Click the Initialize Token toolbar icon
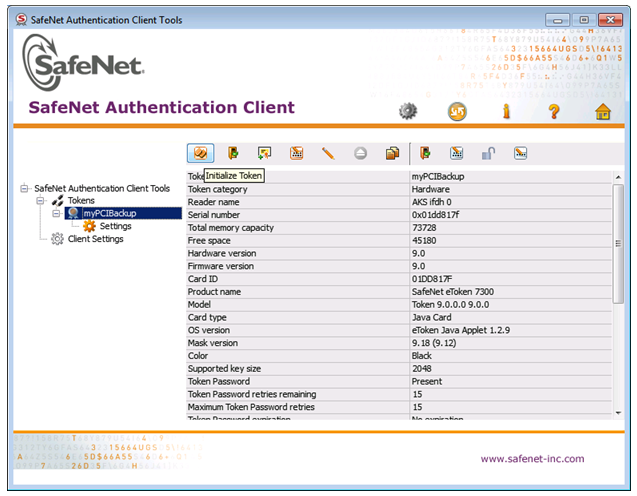The image size is (637, 496). pyautogui.click(x=201, y=153)
